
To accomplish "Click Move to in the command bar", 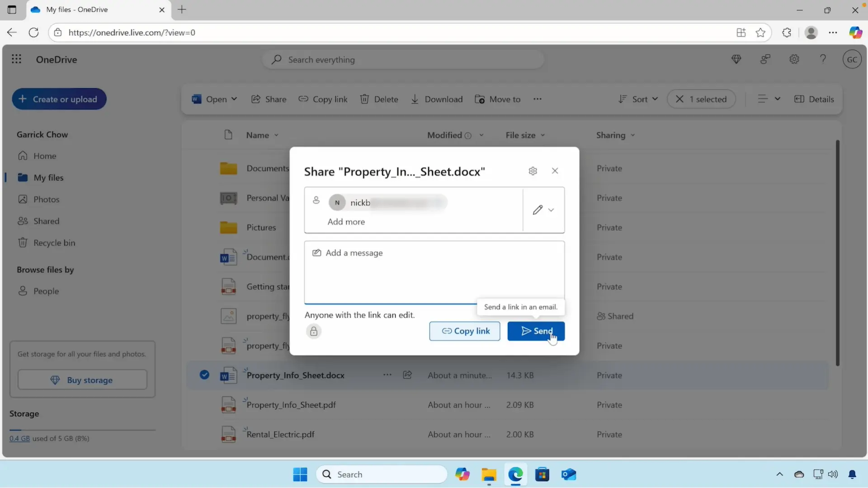I will coord(498,99).
